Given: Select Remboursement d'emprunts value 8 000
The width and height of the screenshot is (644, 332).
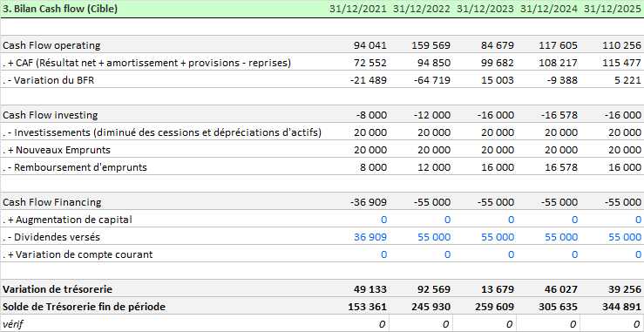Looking at the screenshot, I should [x=373, y=167].
